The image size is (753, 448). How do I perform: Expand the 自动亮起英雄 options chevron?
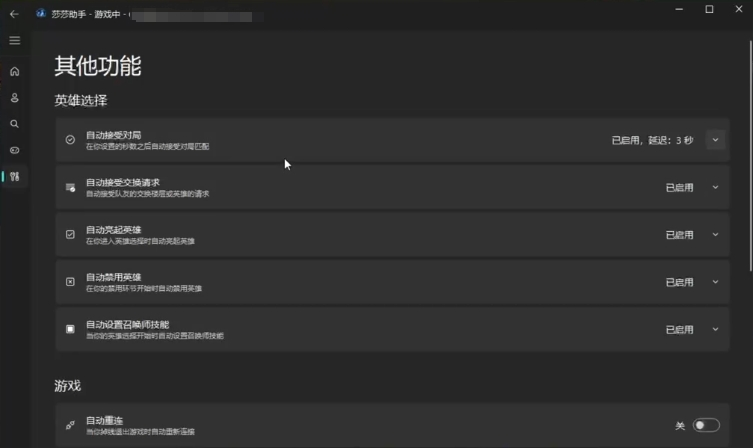[x=715, y=234]
